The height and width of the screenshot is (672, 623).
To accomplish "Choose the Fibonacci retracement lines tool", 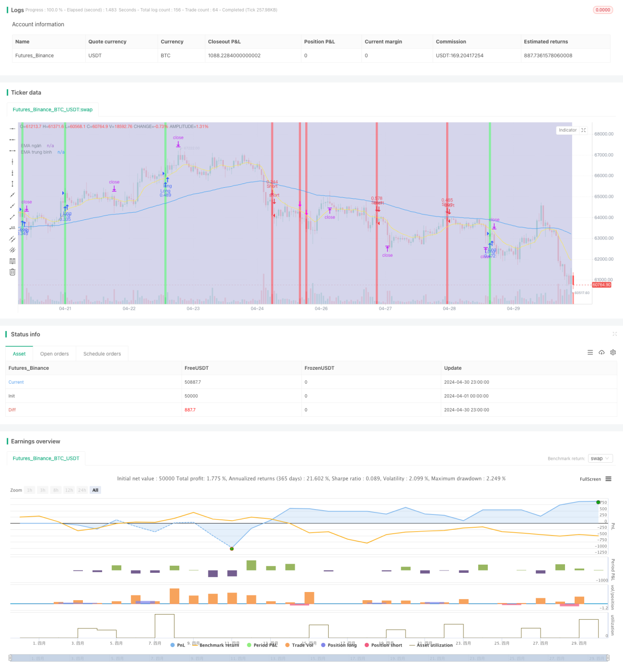I will pyautogui.click(x=12, y=261).
